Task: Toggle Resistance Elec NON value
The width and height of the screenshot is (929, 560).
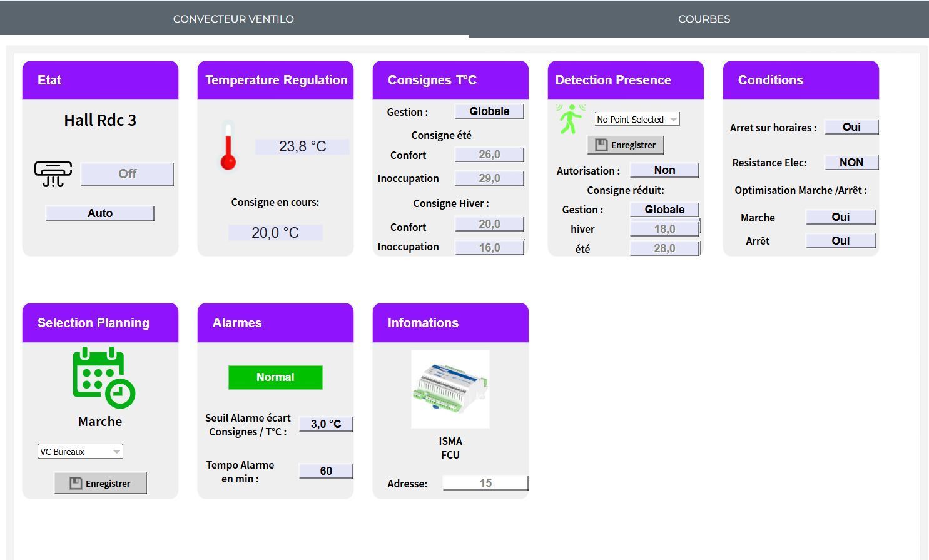Action: click(851, 163)
